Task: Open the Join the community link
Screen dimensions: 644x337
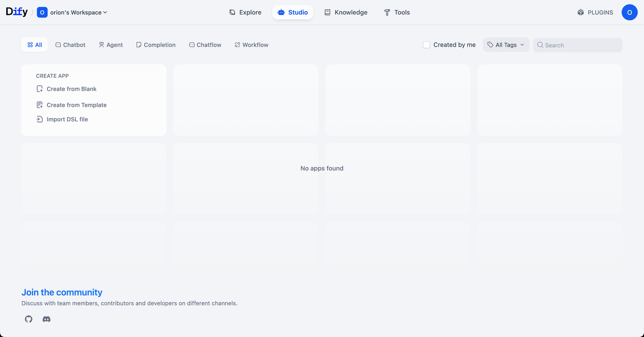Action: coord(62,292)
